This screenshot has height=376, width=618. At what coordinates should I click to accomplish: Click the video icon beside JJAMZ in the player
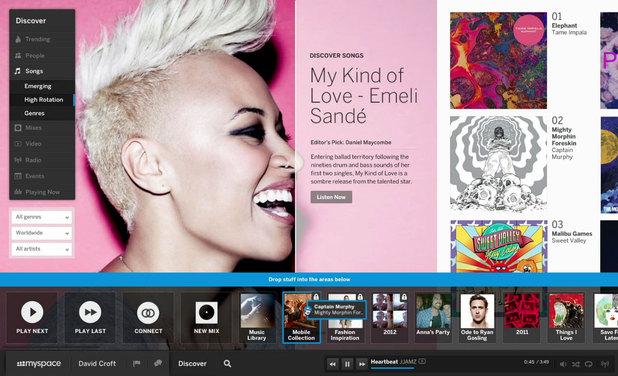tap(422, 361)
